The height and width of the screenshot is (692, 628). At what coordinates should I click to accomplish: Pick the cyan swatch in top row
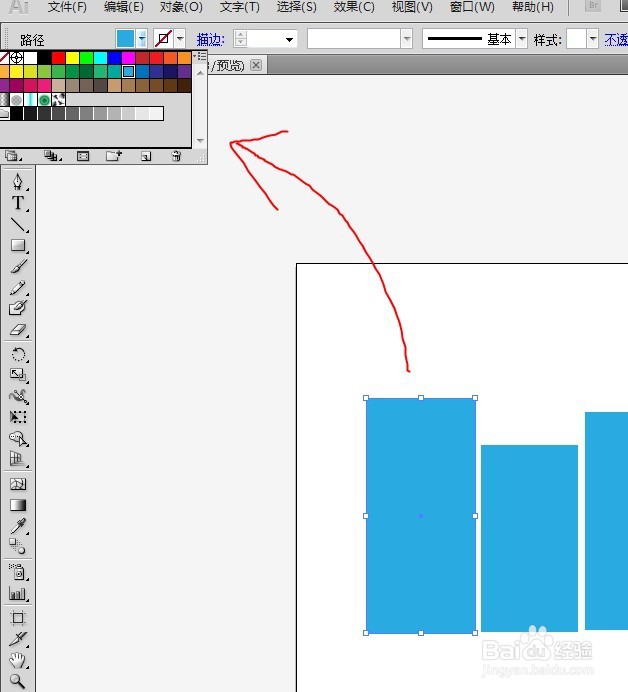point(100,57)
